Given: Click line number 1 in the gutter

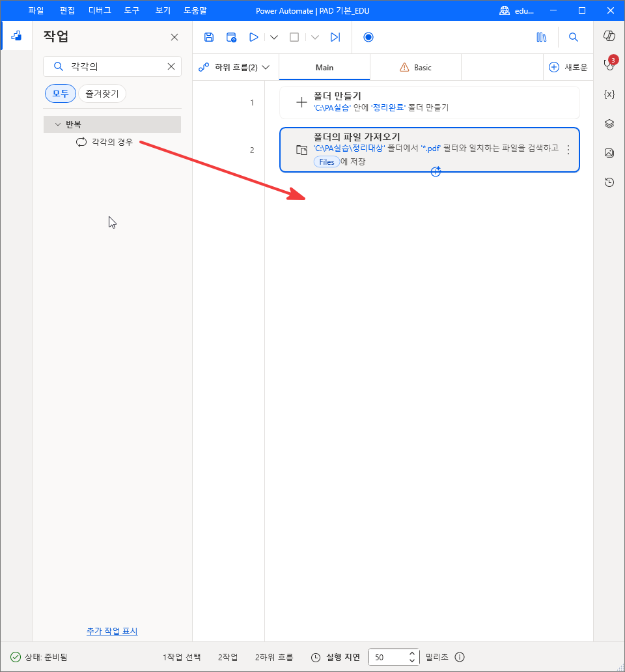Looking at the screenshot, I should point(252,102).
